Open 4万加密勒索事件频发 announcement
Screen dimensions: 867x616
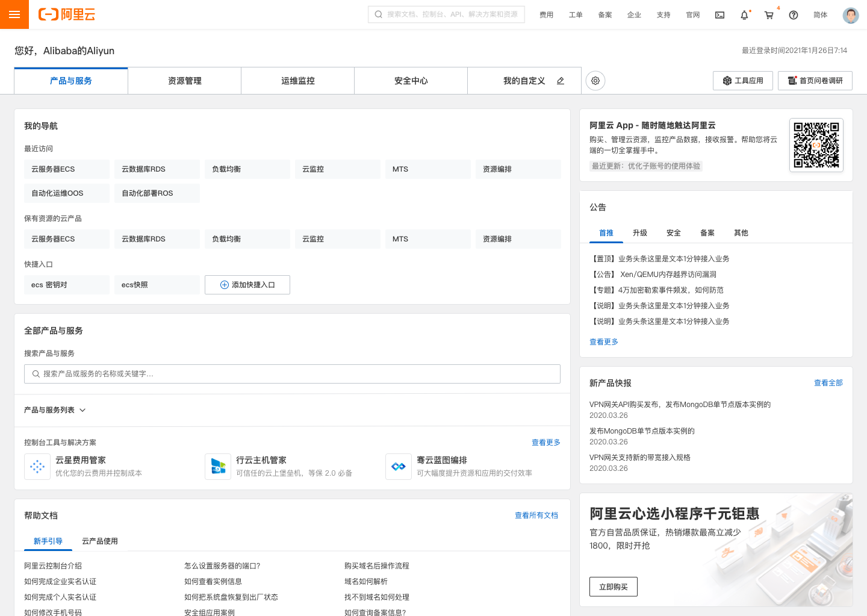pyautogui.click(x=657, y=290)
